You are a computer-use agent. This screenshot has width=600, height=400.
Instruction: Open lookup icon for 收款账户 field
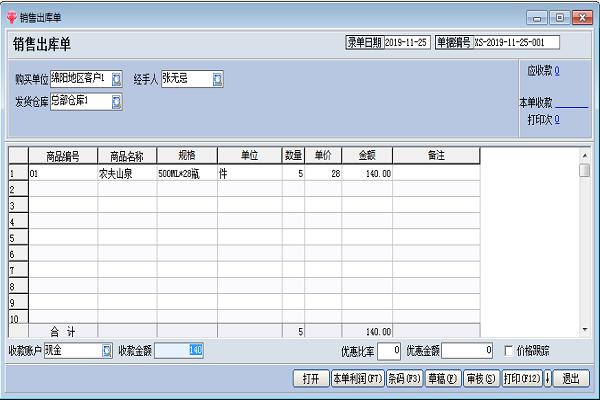pyautogui.click(x=107, y=351)
